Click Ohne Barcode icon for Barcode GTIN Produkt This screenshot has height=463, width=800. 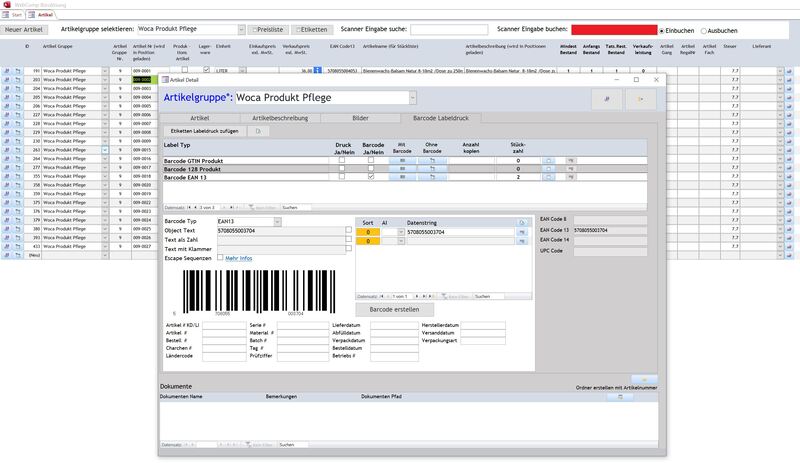(x=432, y=160)
